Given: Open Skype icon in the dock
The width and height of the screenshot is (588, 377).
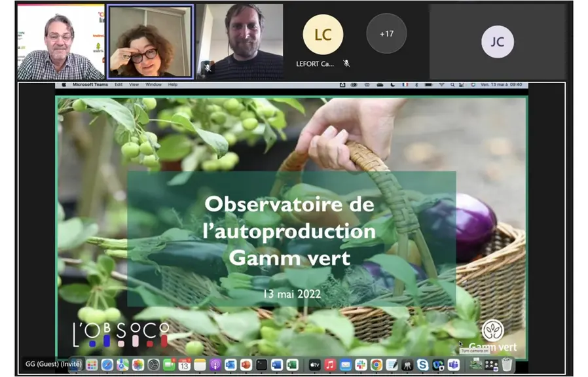Looking at the screenshot, I should 422,365.
